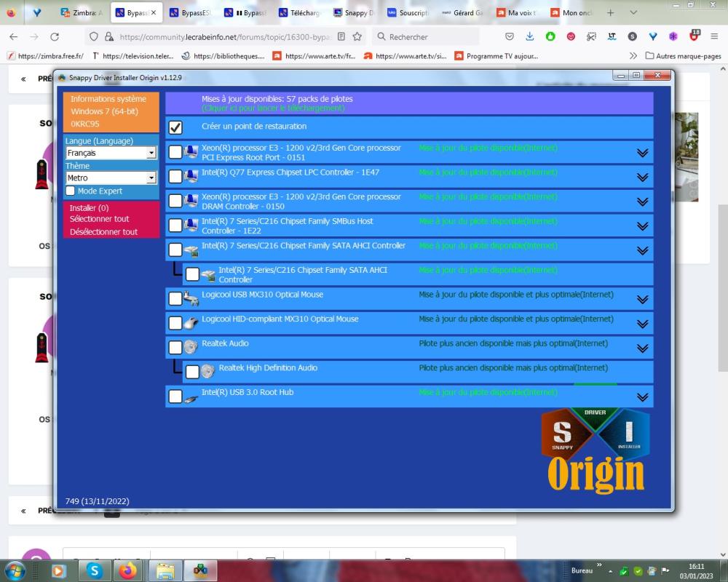Click the SATA AHCI Controller drive icon

(x=191, y=251)
